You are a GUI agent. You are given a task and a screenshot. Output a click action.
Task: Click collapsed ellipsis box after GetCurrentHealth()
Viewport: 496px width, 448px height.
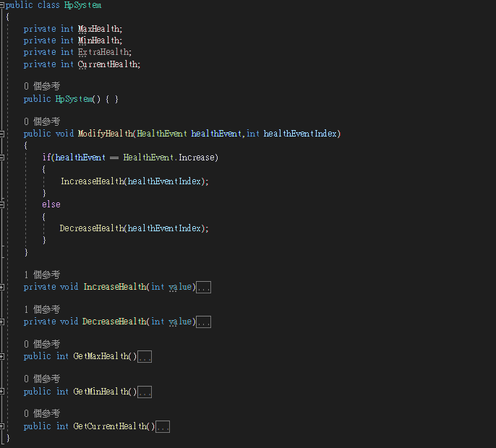tap(163, 427)
